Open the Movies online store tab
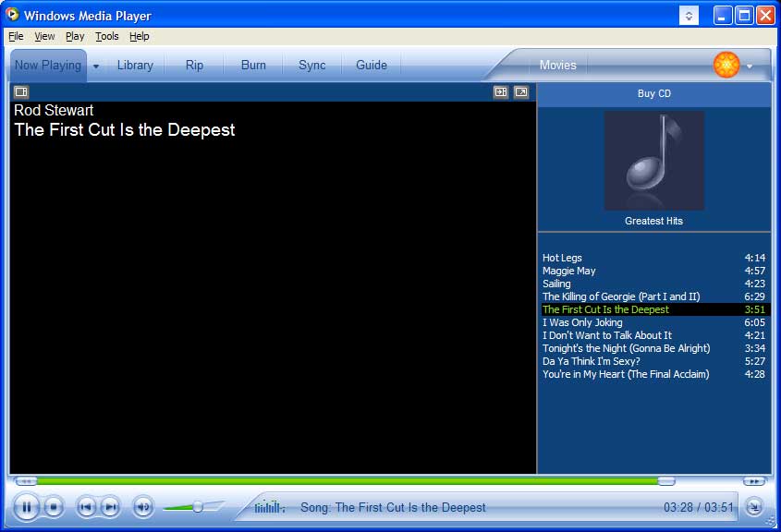The width and height of the screenshot is (781, 532). coord(558,66)
